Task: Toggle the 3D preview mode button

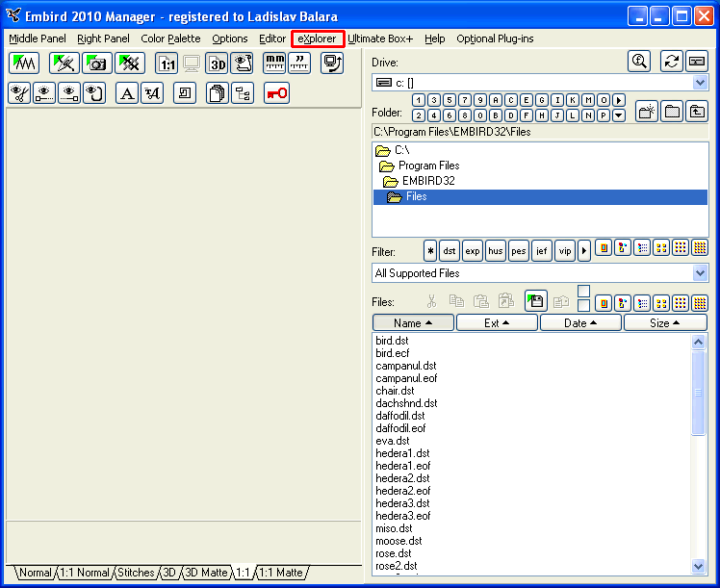Action: 218,64
